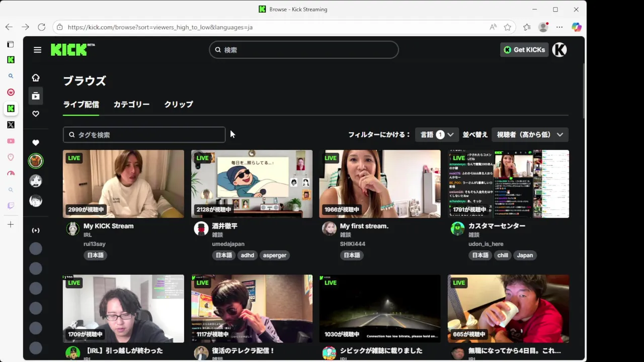Viewport: 644px width, 362px height.
Task: Click the recommended live channels broadcast icon
Action: [36, 230]
